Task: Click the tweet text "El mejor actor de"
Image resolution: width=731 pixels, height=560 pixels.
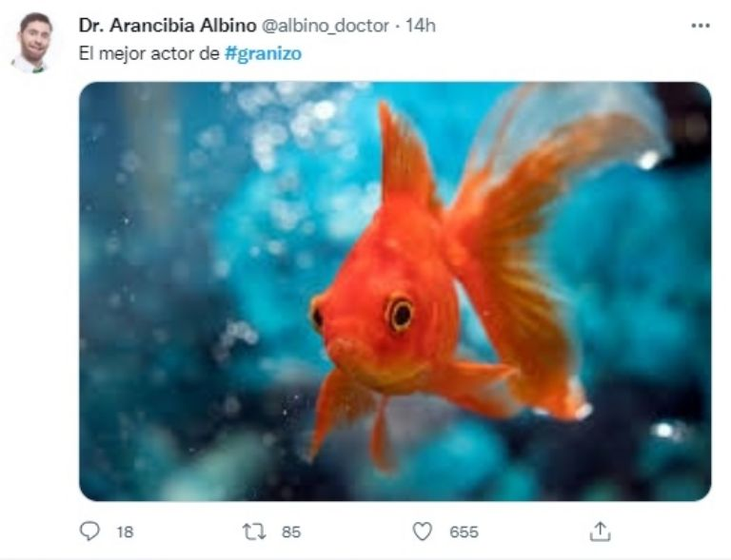Action: point(149,54)
